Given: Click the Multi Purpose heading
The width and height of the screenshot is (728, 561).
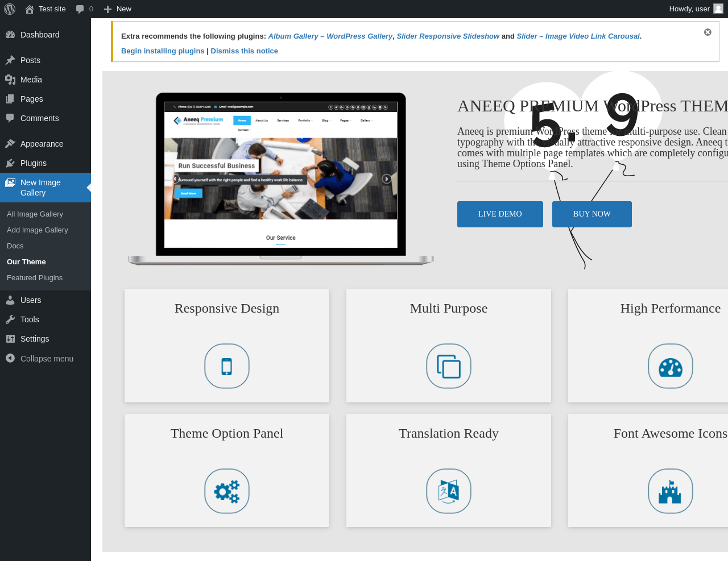Looking at the screenshot, I should pyautogui.click(x=449, y=309).
